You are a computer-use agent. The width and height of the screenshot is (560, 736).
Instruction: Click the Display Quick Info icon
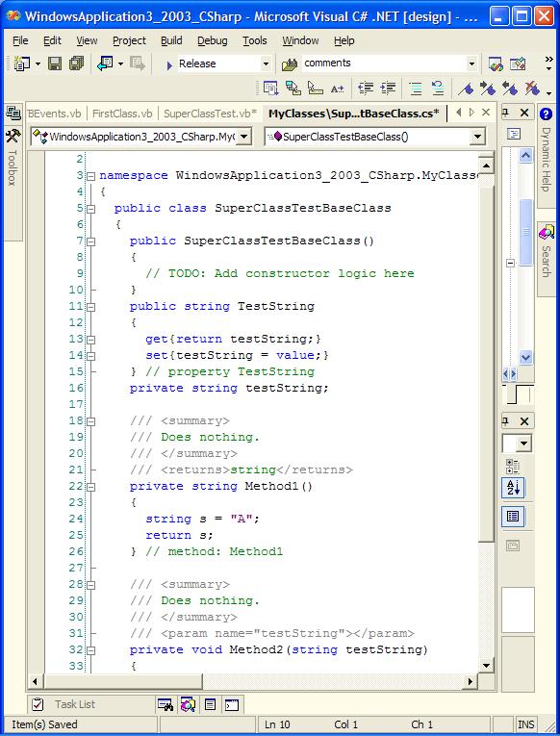pos(315,88)
